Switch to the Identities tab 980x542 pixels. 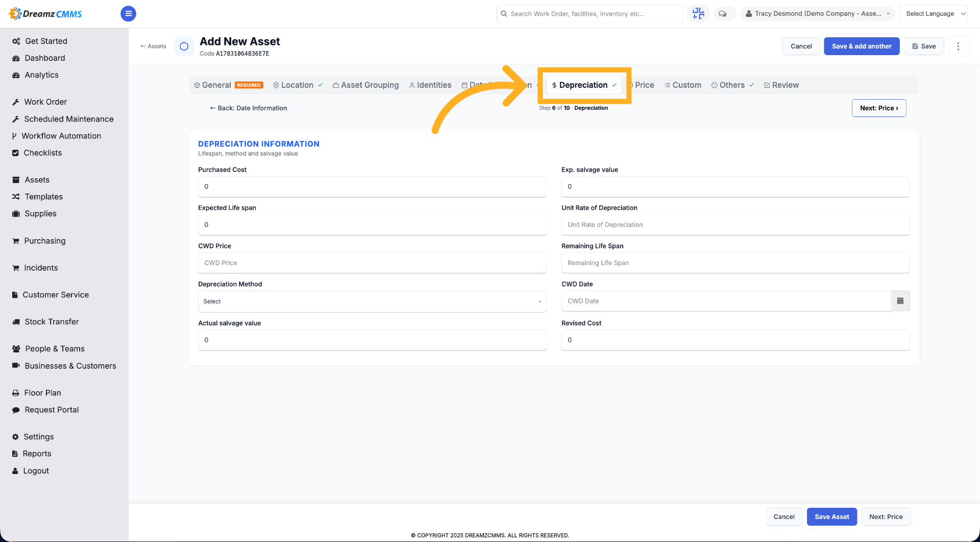pyautogui.click(x=430, y=85)
